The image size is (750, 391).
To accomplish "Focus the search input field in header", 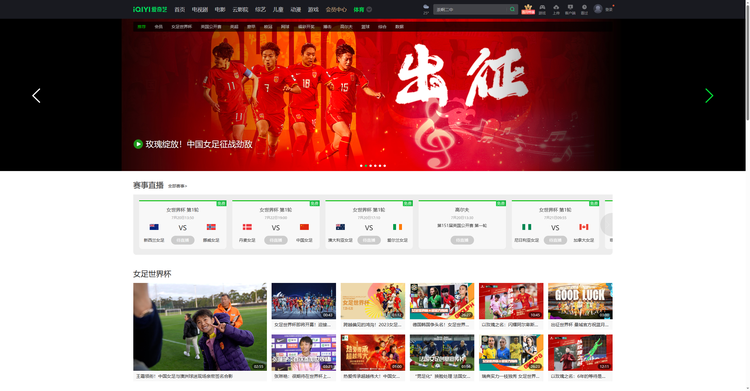I will point(471,9).
